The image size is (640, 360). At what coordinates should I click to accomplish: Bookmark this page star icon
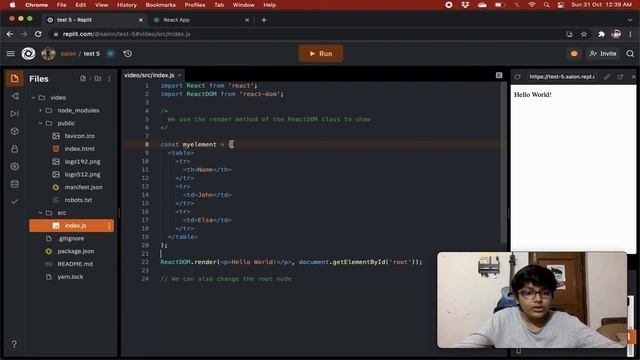pos(584,34)
